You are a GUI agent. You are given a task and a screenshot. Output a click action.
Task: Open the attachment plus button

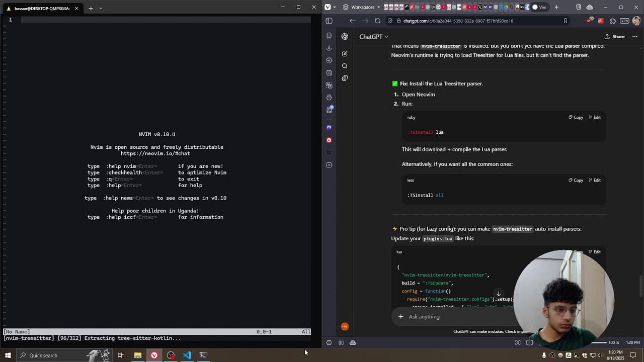point(400,317)
